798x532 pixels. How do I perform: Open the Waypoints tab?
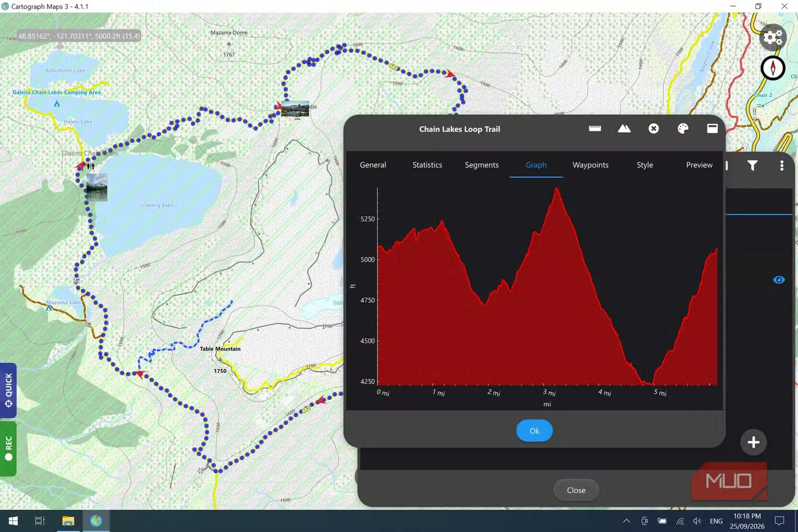click(x=590, y=165)
